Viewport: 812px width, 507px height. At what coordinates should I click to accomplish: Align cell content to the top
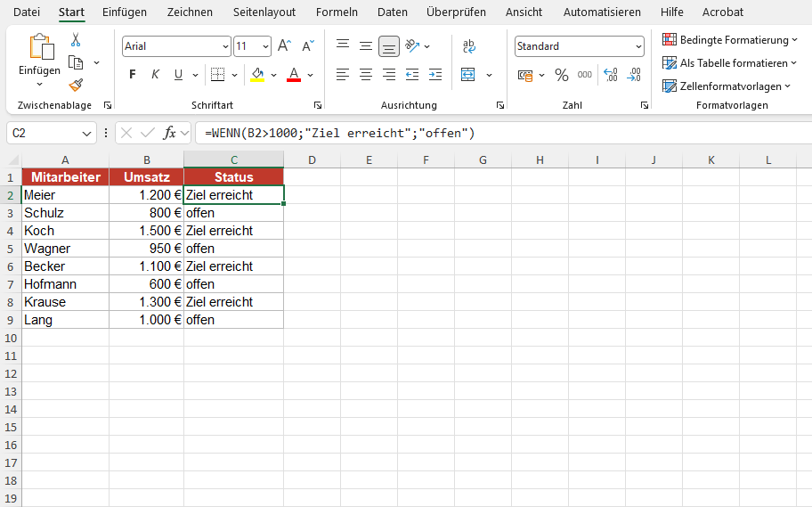(x=342, y=45)
